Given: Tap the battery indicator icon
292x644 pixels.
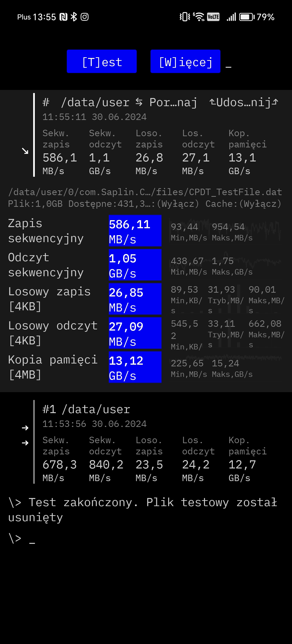Looking at the screenshot, I should [247, 17].
